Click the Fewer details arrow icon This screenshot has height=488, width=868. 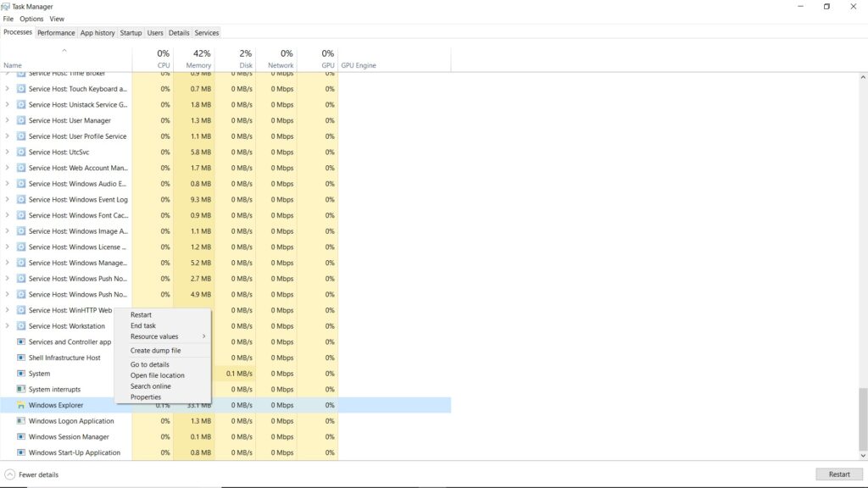click(9, 474)
